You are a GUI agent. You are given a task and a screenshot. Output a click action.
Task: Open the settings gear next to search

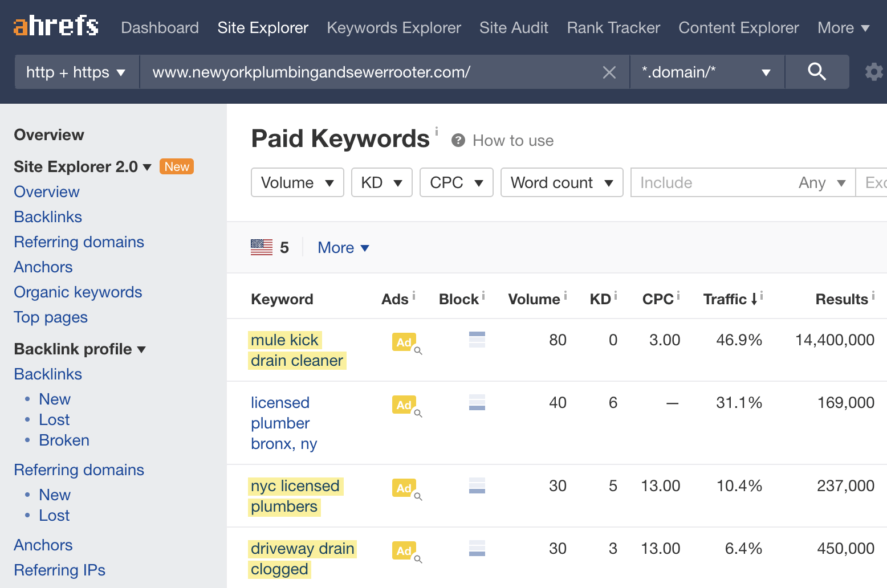(x=873, y=72)
